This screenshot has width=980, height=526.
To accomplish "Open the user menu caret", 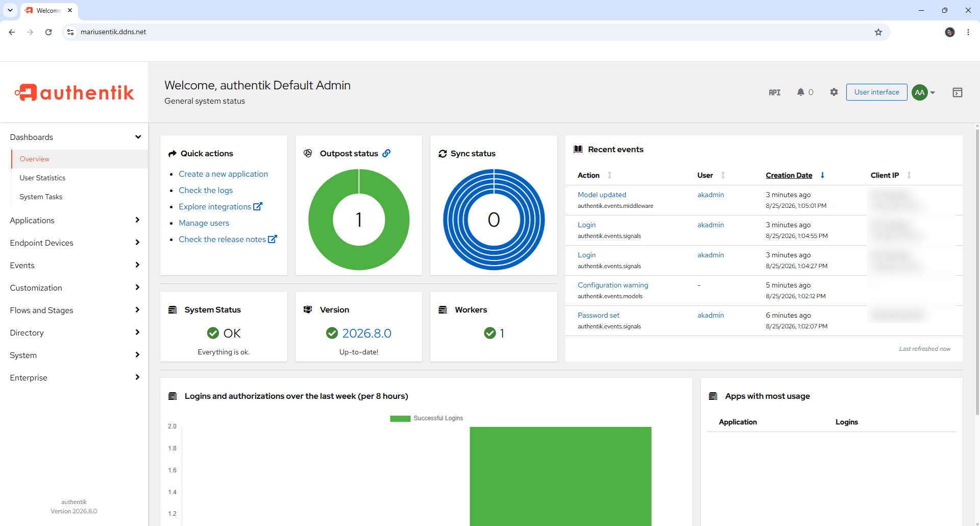I will [x=933, y=93].
